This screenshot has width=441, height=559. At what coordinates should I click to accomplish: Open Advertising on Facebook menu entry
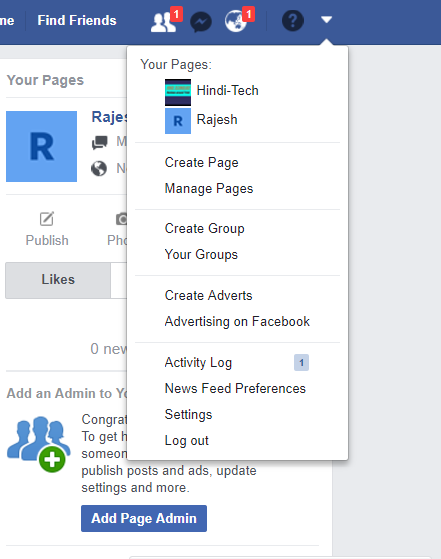click(x=237, y=322)
